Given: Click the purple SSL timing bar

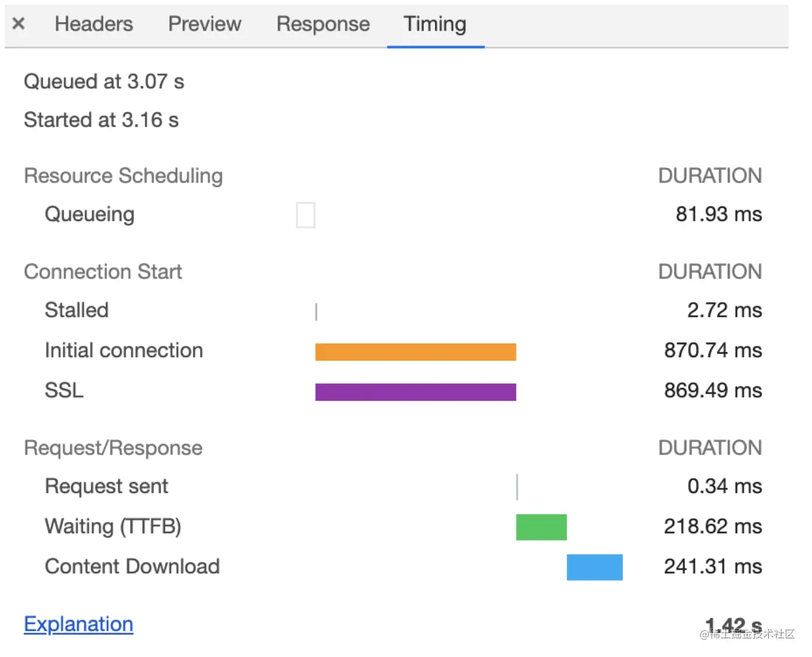Looking at the screenshot, I should pyautogui.click(x=416, y=392).
